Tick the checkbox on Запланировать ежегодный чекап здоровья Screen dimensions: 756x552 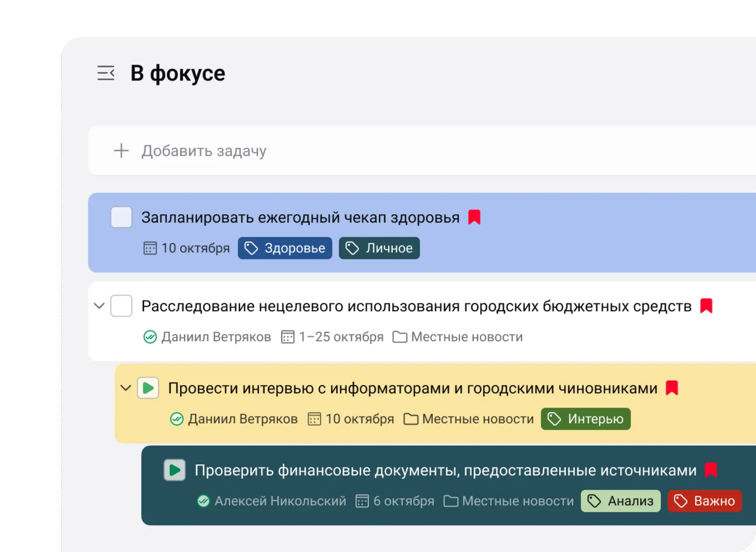pyautogui.click(x=121, y=217)
